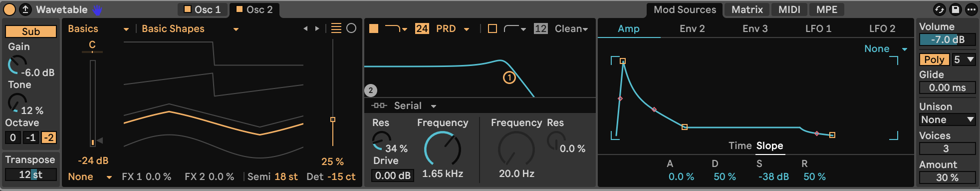The height and width of the screenshot is (191, 980).
Task: Click the Volume -7.0 dB slider
Action: 948,39
